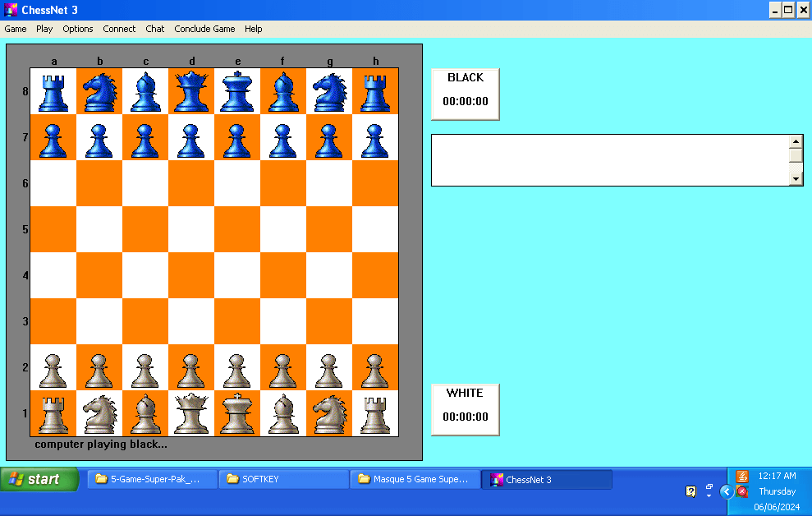Click the ChessNet 3 taskbar button
Viewport: 812px width, 516px height.
point(547,479)
